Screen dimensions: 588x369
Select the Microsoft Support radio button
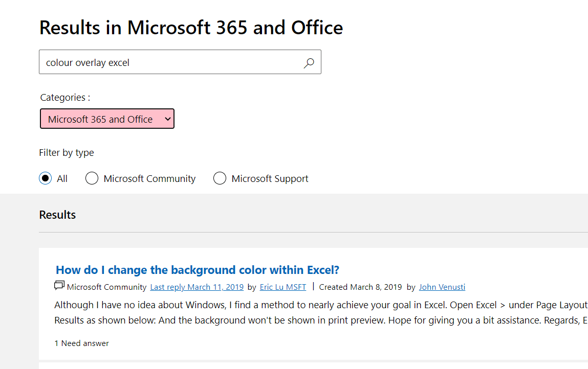tap(220, 178)
